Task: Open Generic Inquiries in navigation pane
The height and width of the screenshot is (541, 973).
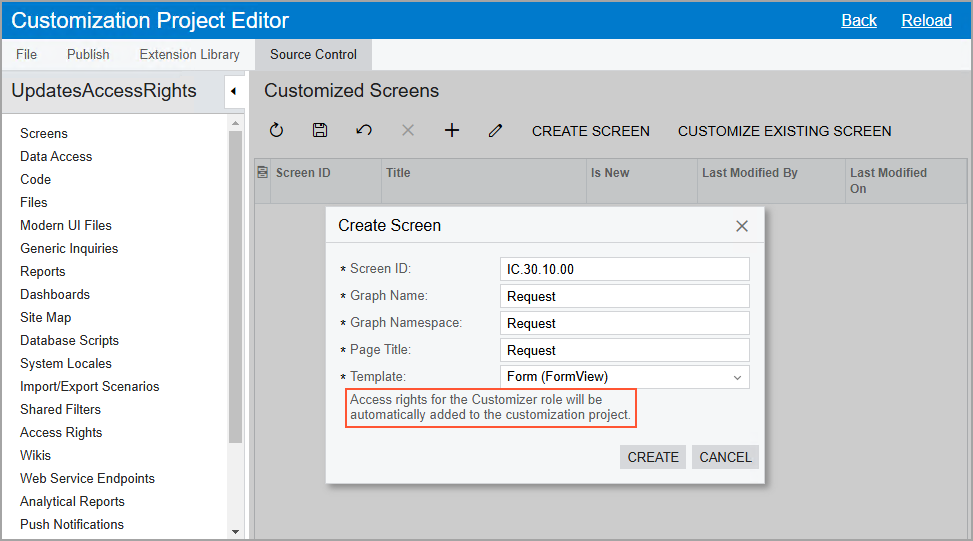Action: 69,248
